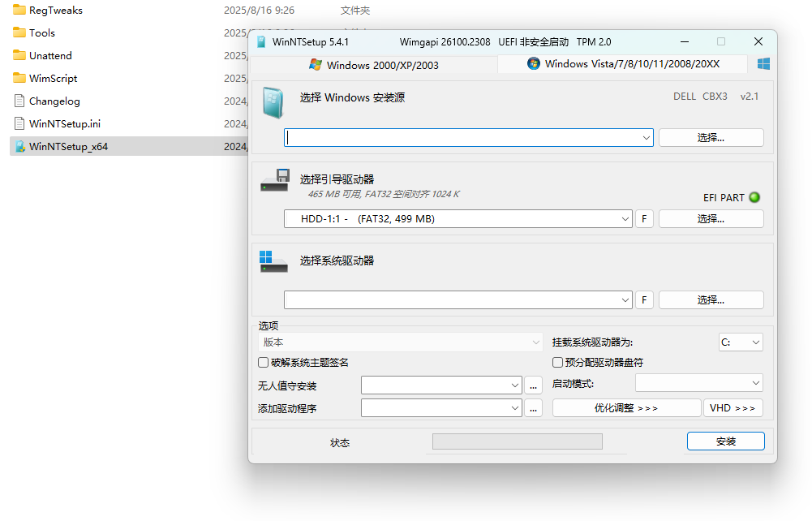Expand the 无人值守安装 dropdown
The height and width of the screenshot is (521, 812).
515,385
